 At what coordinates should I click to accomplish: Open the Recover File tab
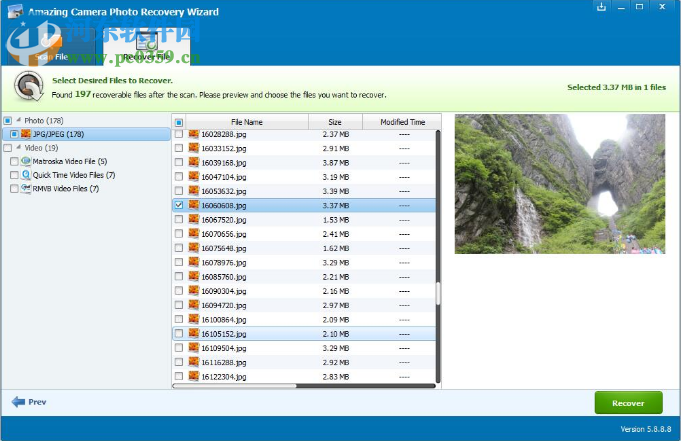point(146,46)
